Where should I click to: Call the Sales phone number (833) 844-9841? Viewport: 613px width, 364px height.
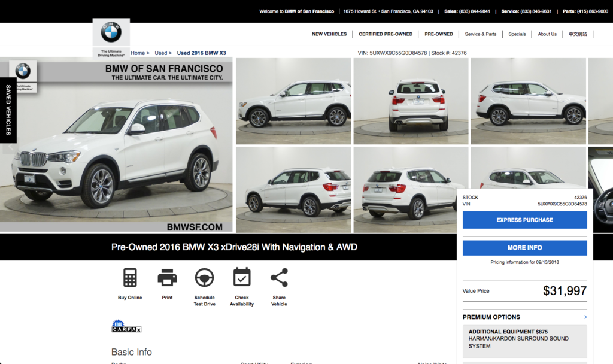(x=474, y=11)
